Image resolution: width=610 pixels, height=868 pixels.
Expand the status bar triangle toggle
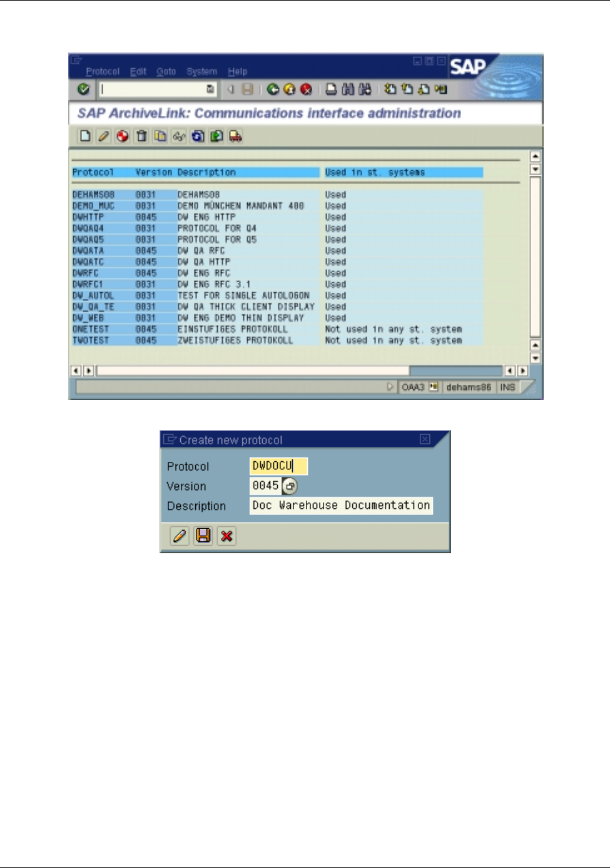(390, 387)
